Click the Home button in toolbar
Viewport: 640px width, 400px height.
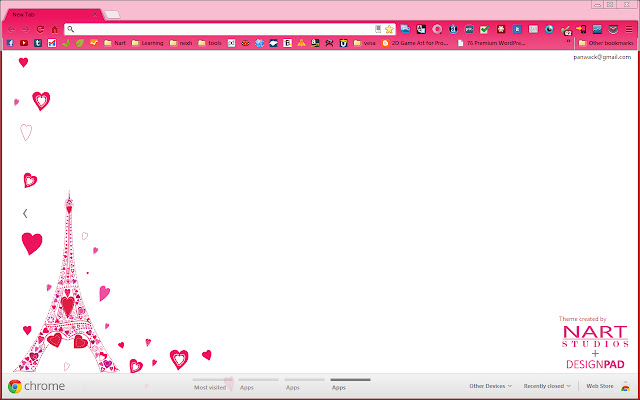click(x=54, y=29)
